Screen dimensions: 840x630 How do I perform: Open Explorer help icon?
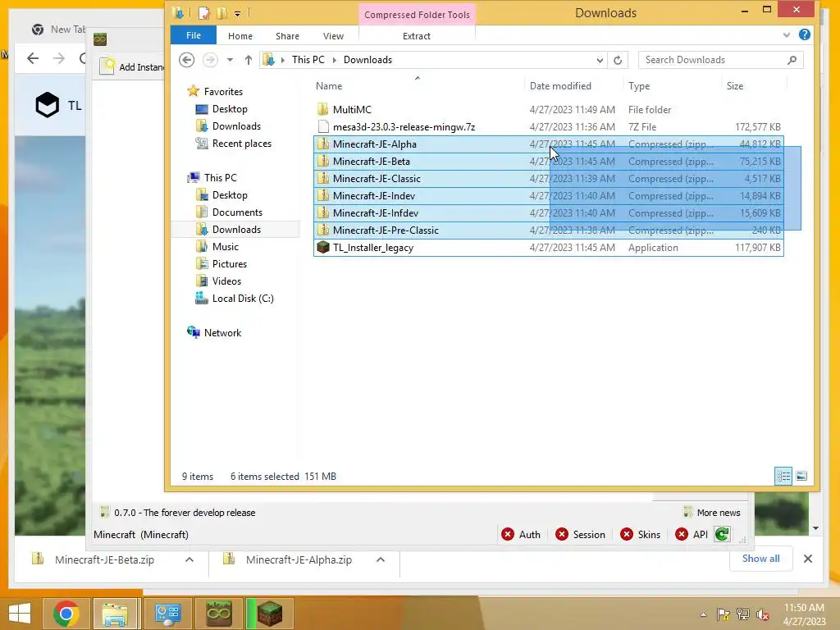click(804, 34)
